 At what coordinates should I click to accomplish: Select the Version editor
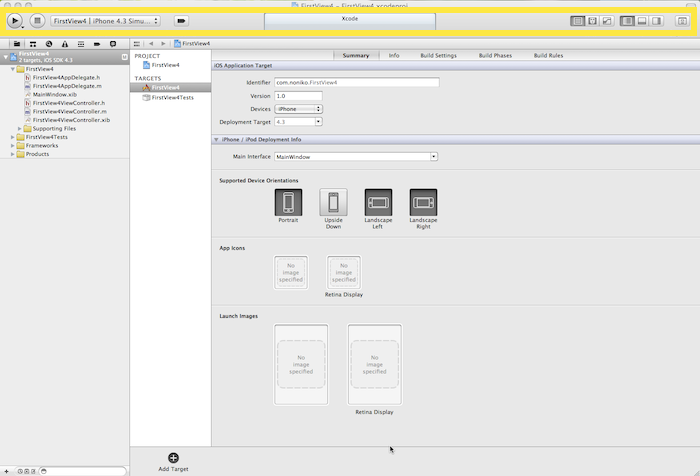coord(607,21)
